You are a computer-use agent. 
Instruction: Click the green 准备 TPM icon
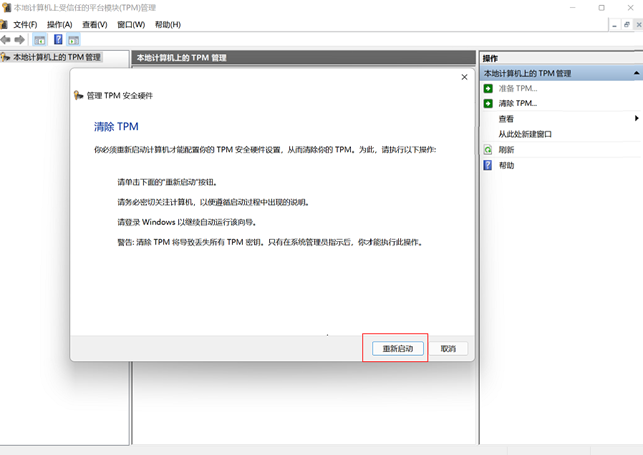tap(488, 88)
